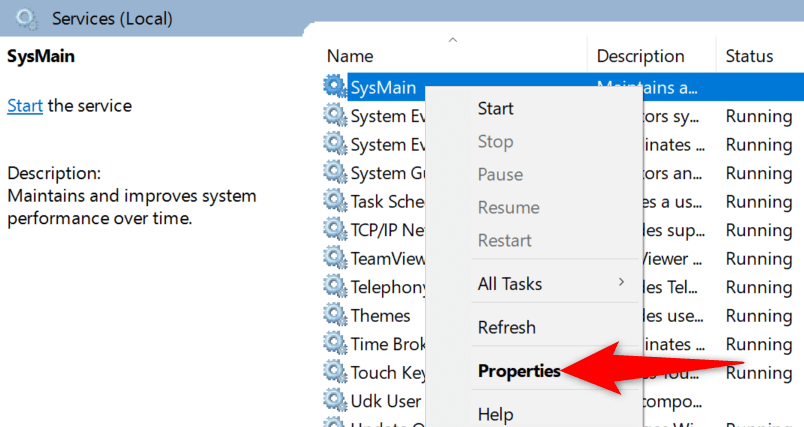Click the Touch Keyboard service gear icon
This screenshot has height=427, width=804.
(x=335, y=373)
